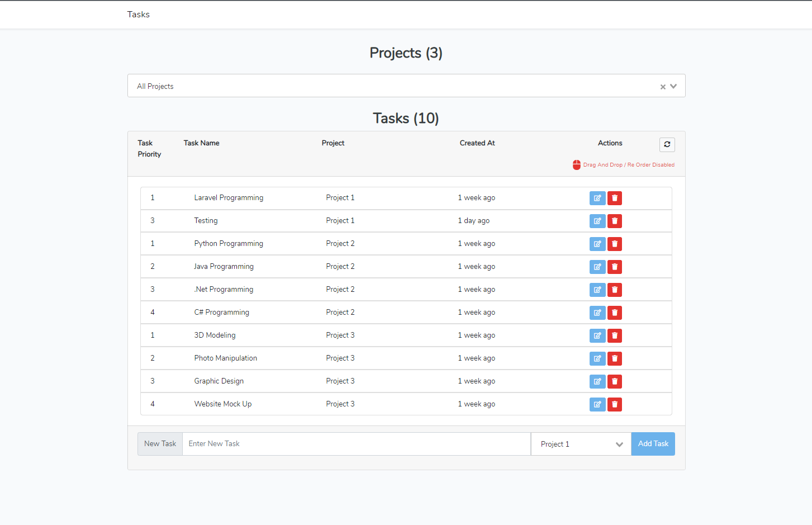Open the project selector showing Project 1
Viewport: 812px width, 525px height.
[581, 443]
